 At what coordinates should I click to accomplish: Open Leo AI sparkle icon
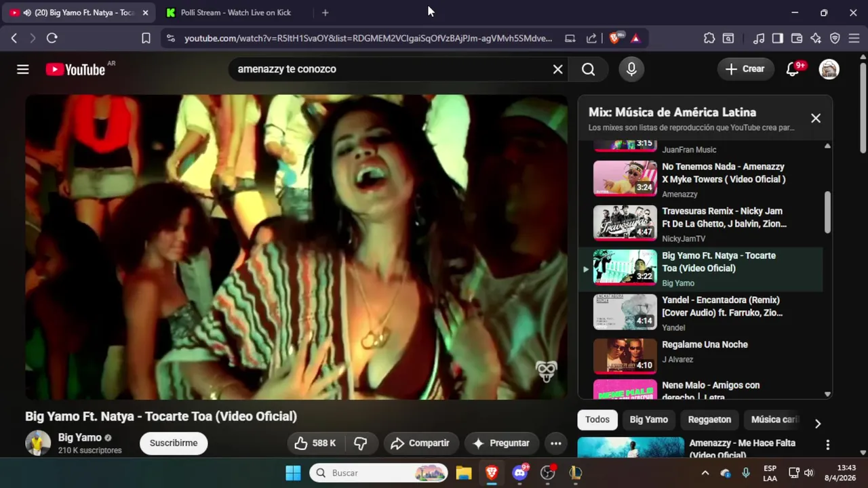(x=816, y=39)
